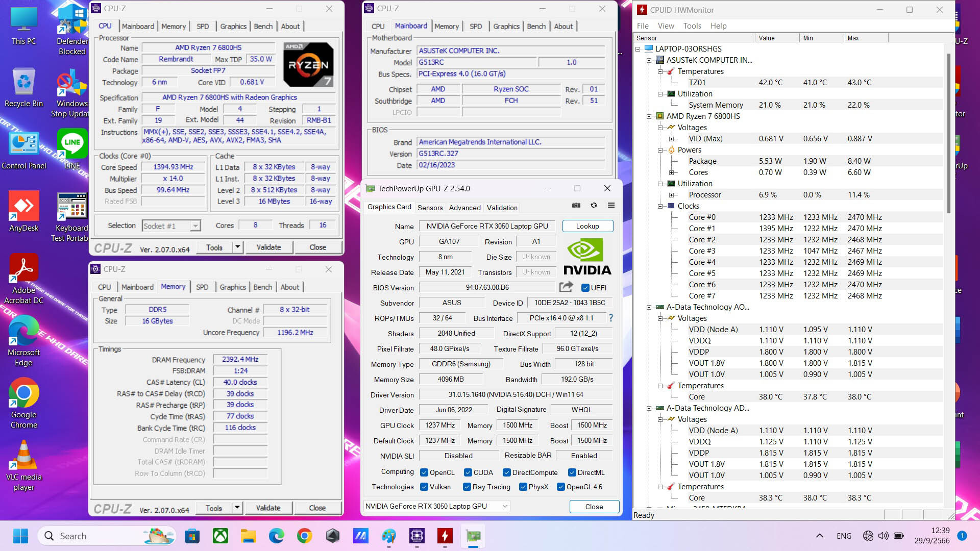This screenshot has height=551, width=980.
Task: Click the PCIe bus interface question mark
Action: click(x=610, y=318)
